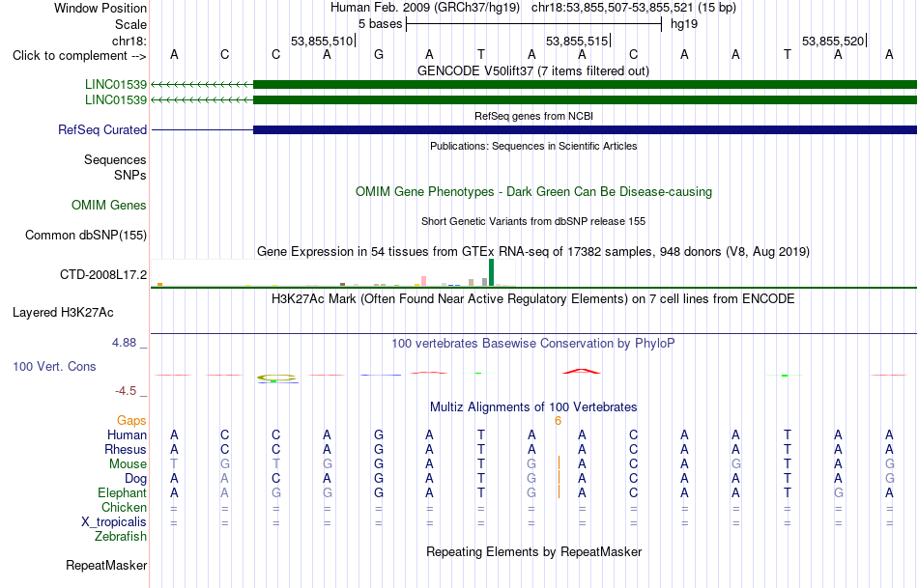
Task: Select the Mouse species label
Action: tap(128, 464)
